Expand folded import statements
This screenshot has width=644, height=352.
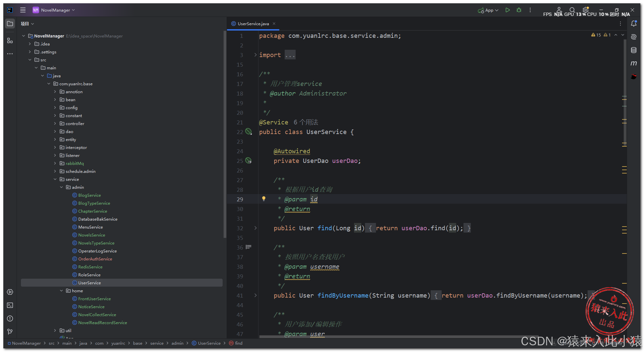tap(290, 55)
